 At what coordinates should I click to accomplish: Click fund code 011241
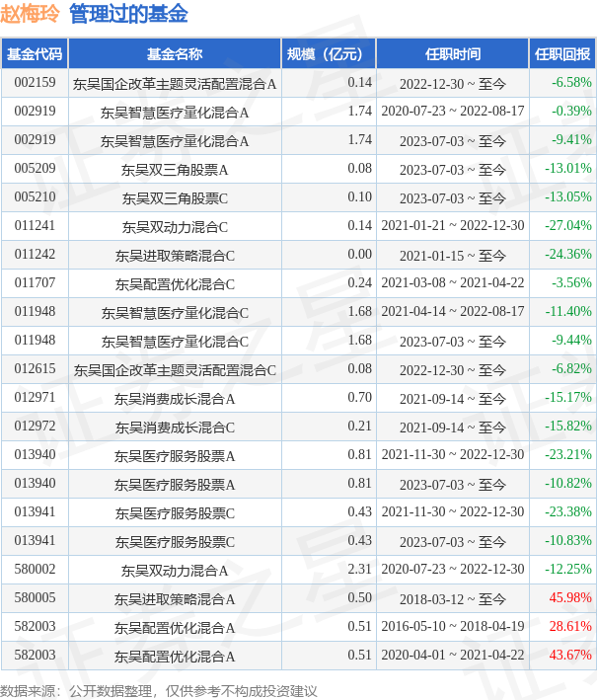(35, 225)
